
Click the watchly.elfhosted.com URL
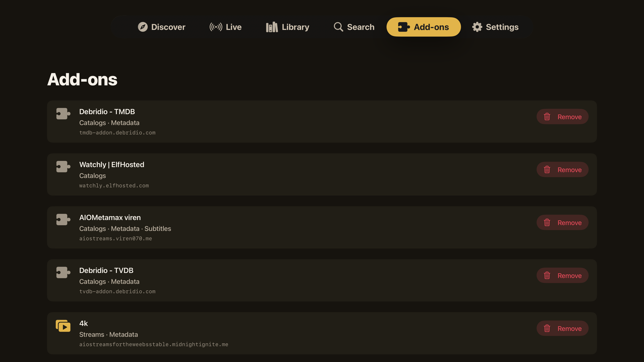(114, 186)
